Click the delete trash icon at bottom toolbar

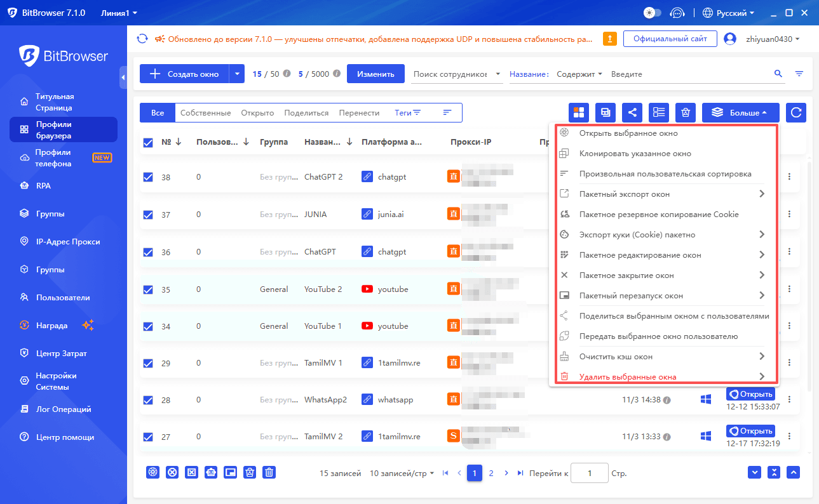[x=269, y=472]
